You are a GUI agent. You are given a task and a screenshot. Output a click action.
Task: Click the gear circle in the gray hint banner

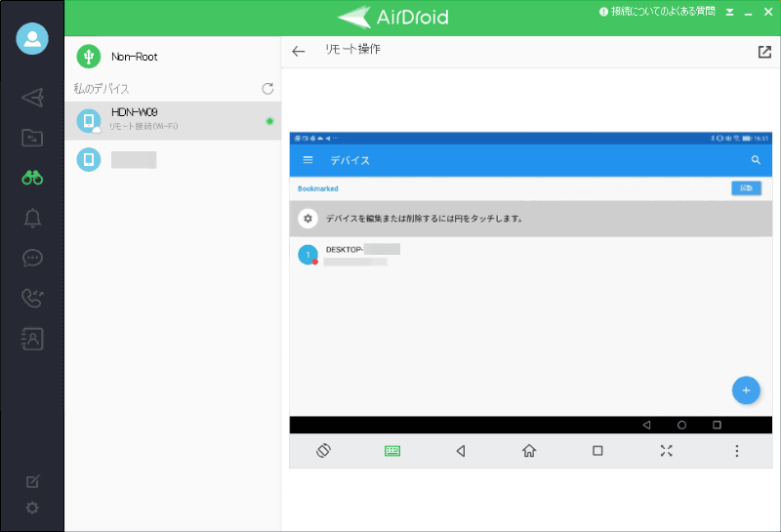tap(308, 219)
